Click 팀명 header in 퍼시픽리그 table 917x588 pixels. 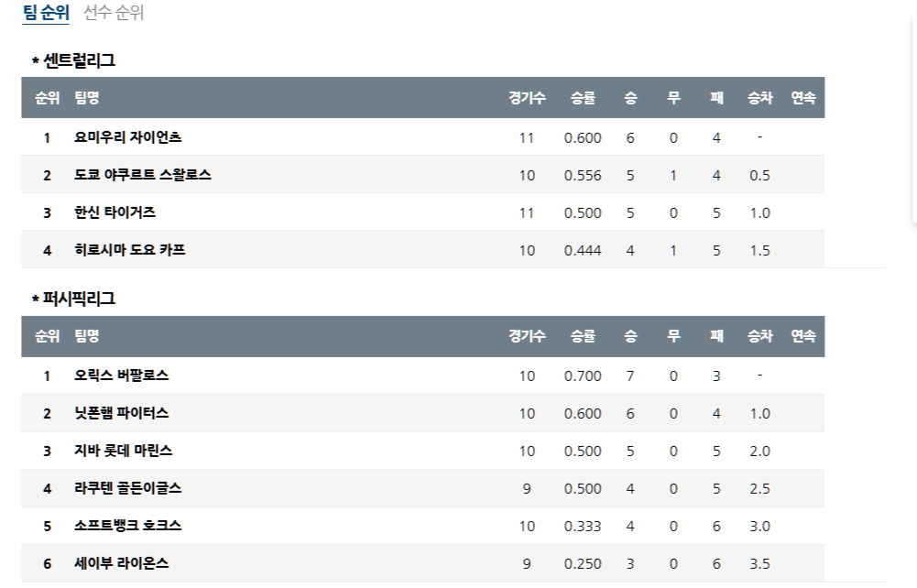point(87,336)
